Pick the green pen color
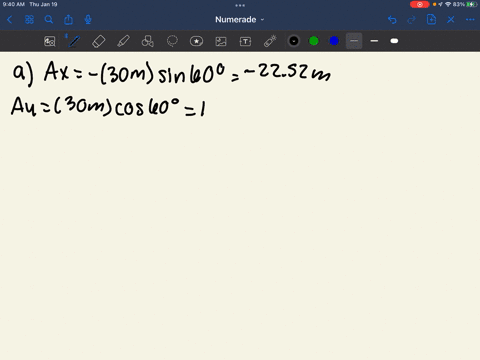480x360 pixels. (314, 41)
